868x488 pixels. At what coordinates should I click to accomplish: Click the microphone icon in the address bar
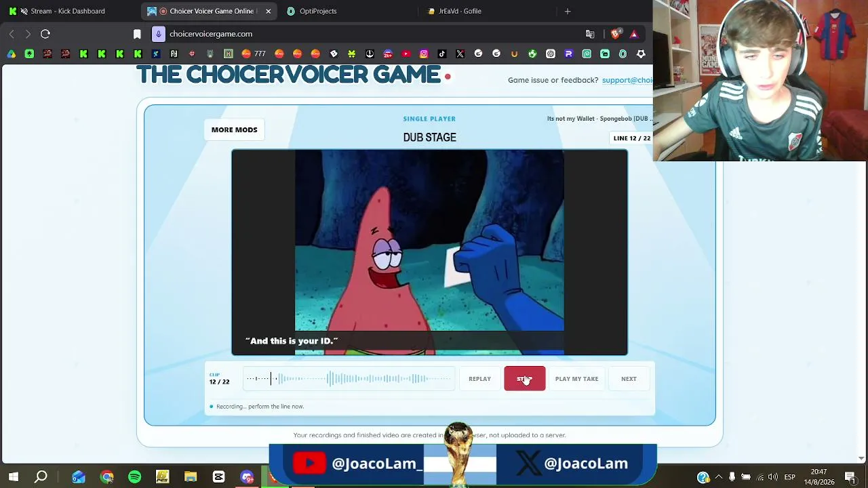[x=158, y=34]
